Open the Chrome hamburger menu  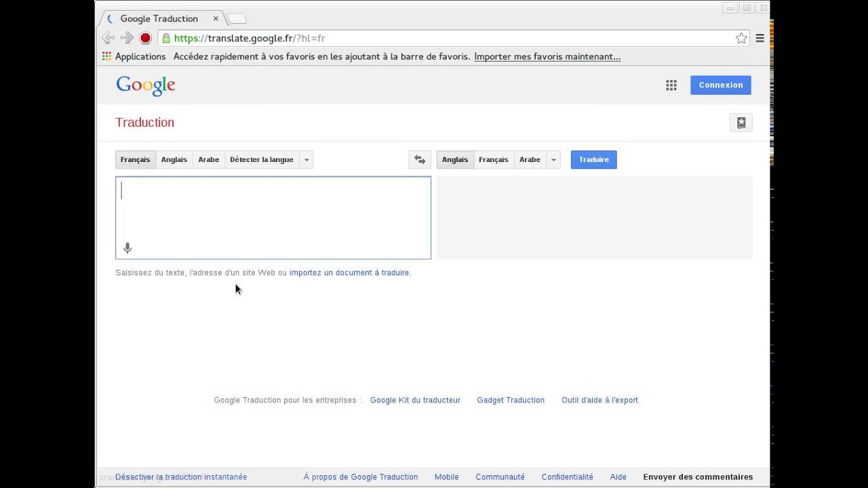pyautogui.click(x=759, y=38)
